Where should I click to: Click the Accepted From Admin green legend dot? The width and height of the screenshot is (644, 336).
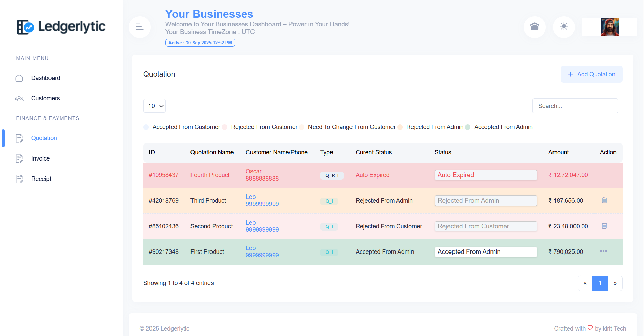[x=468, y=127]
